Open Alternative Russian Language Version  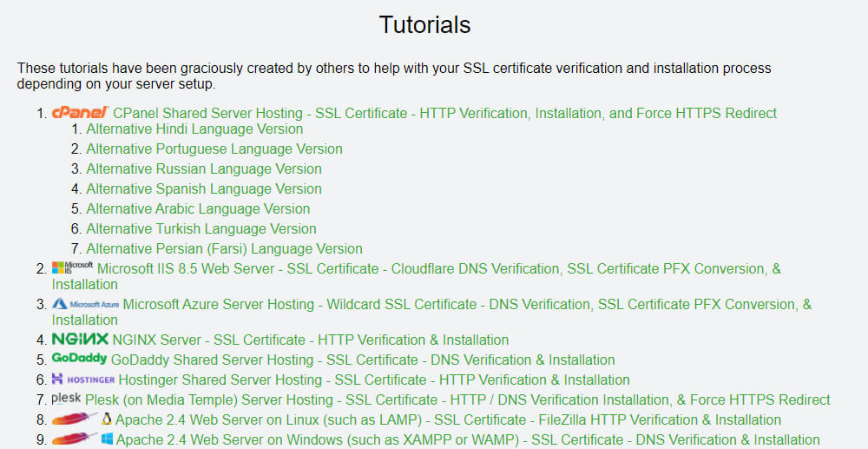204,168
